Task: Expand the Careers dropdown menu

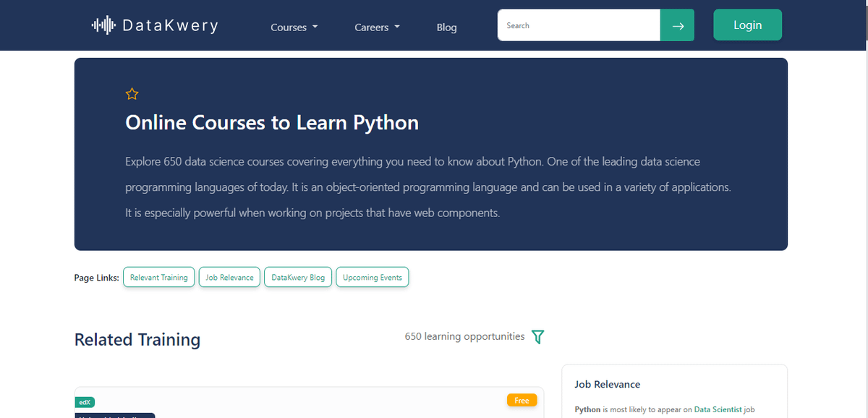Action: click(x=377, y=27)
